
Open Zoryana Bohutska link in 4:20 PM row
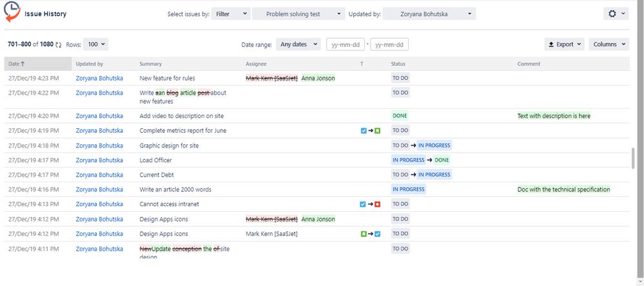[99, 116]
